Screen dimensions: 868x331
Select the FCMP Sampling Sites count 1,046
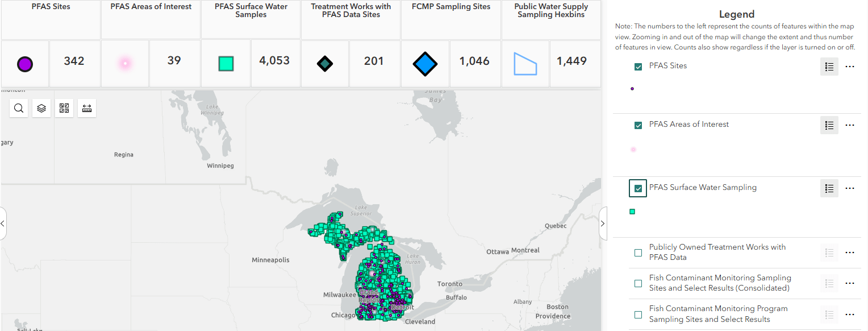(x=474, y=61)
